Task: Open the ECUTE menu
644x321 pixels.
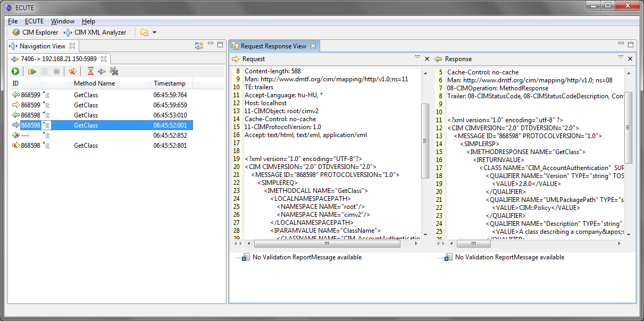Action: coord(35,21)
